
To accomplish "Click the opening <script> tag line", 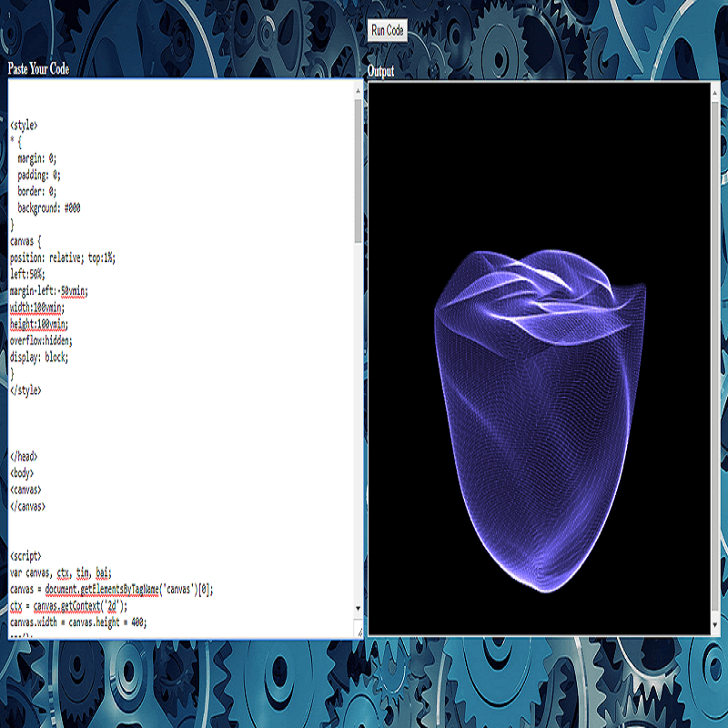I will pos(25,556).
